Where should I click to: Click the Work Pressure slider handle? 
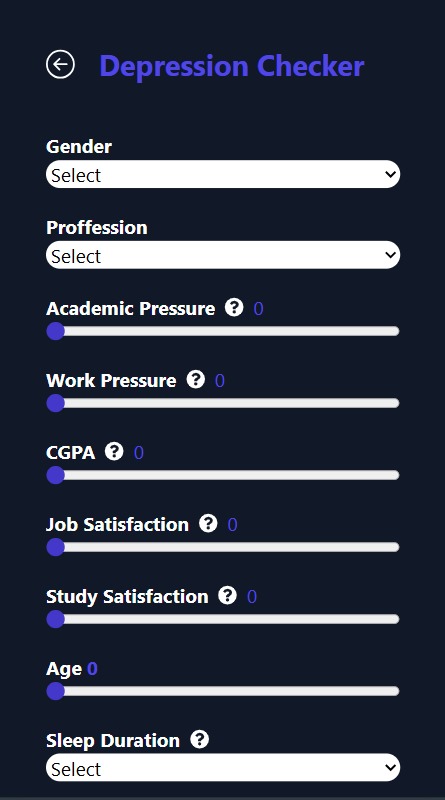55,403
